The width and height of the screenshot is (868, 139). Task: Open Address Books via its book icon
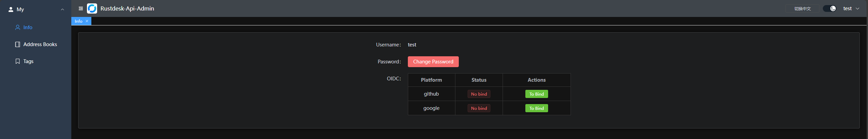click(x=18, y=44)
